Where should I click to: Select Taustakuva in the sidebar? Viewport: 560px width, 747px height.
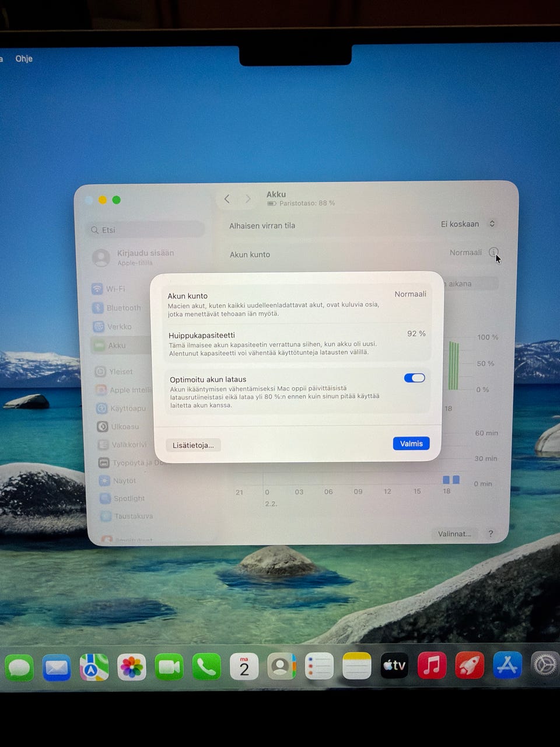point(127,516)
